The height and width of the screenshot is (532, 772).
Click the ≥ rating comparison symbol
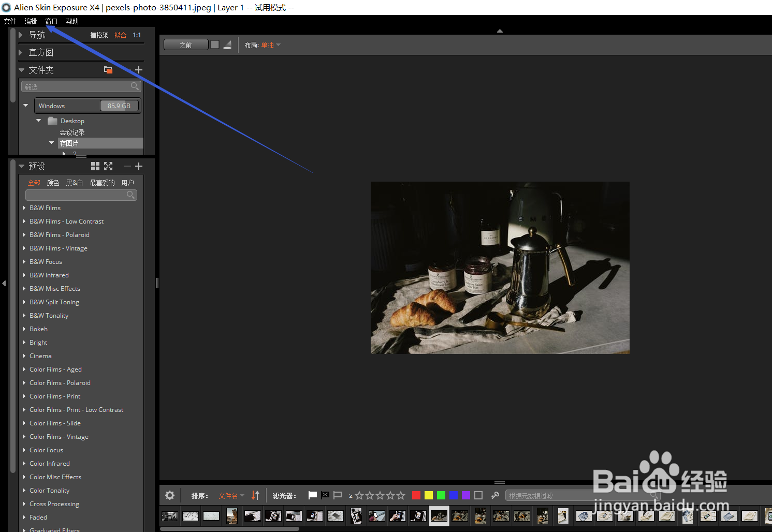tap(351, 496)
